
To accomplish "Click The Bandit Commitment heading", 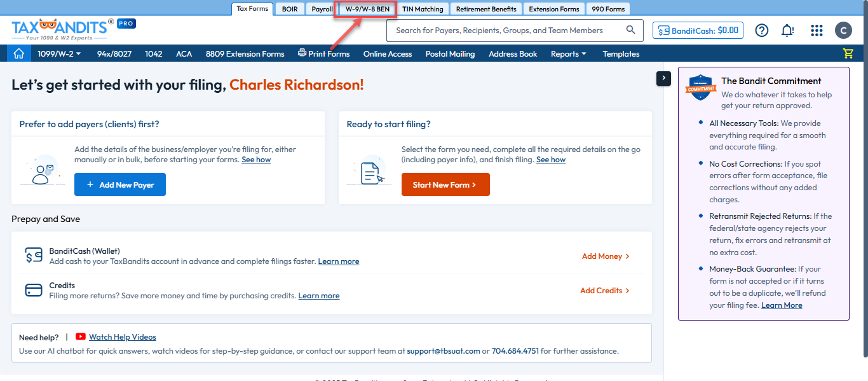I will pos(771,81).
